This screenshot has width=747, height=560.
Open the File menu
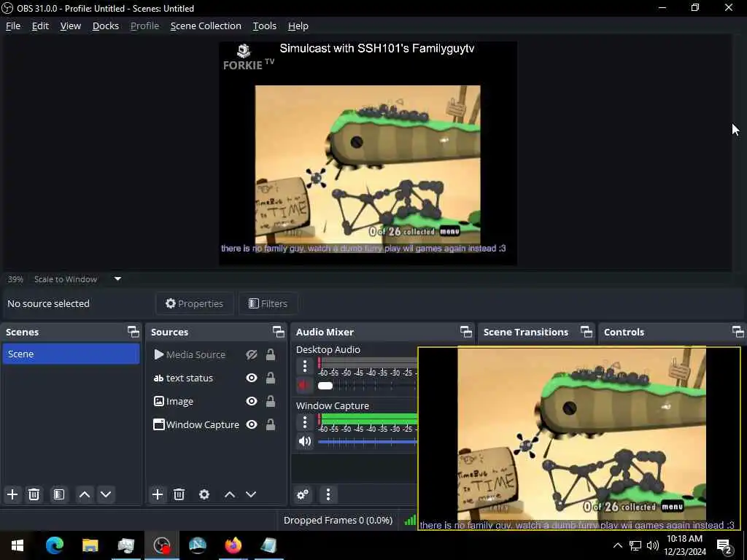13,26
